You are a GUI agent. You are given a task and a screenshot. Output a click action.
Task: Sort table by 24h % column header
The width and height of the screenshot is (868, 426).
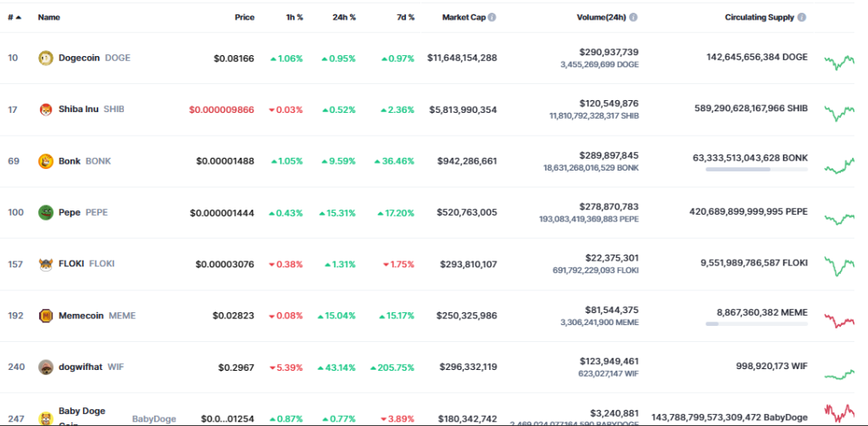pyautogui.click(x=344, y=17)
